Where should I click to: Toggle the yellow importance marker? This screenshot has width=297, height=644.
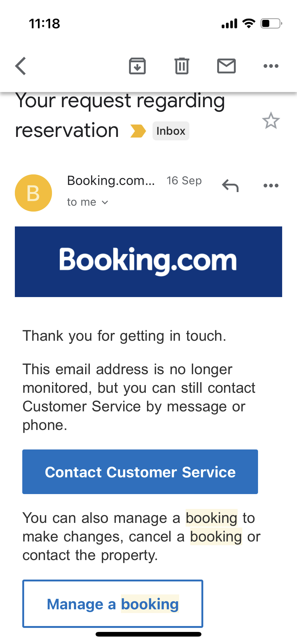click(138, 131)
